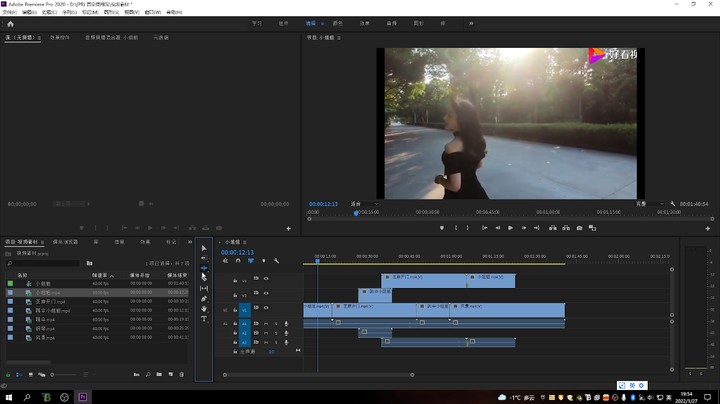
Task: Open button editor plus in the Source monitor
Action: click(288, 228)
